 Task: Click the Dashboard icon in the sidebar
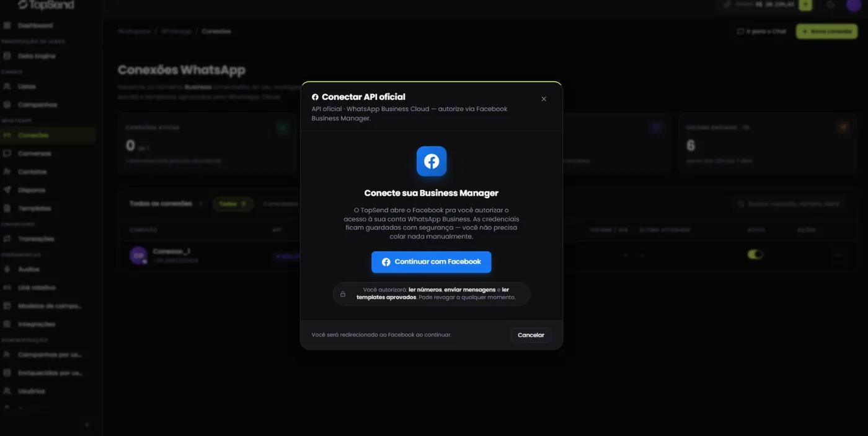pos(7,26)
